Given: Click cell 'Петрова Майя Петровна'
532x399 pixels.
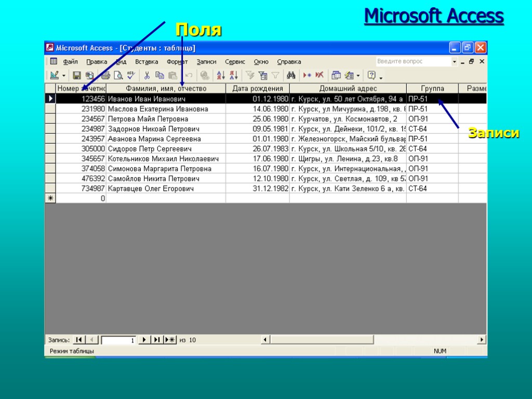Looking at the screenshot, I should [166, 119].
